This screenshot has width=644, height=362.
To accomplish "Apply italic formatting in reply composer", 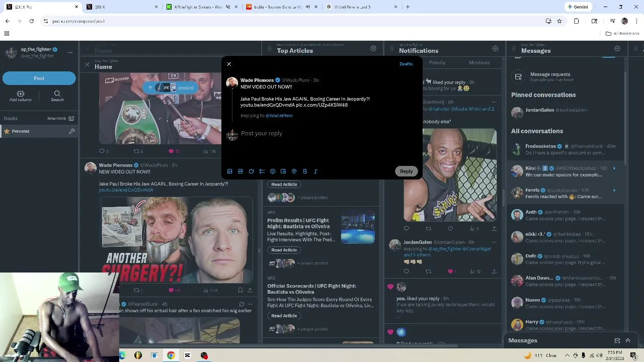I will [315, 171].
